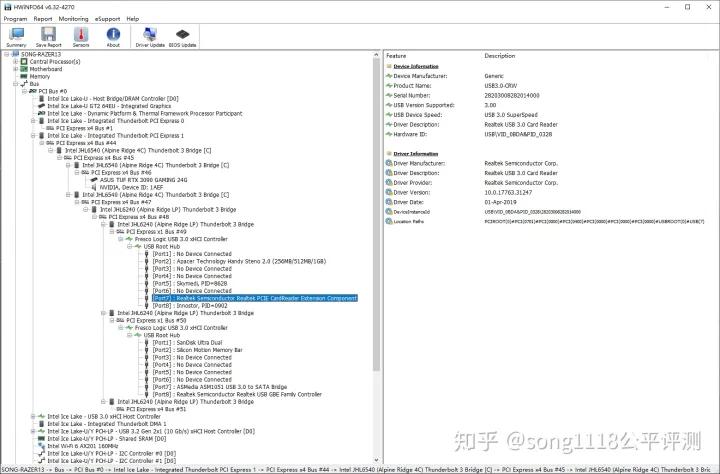720x474 pixels.
Task: Click the Device Information section heading
Action: (416, 66)
